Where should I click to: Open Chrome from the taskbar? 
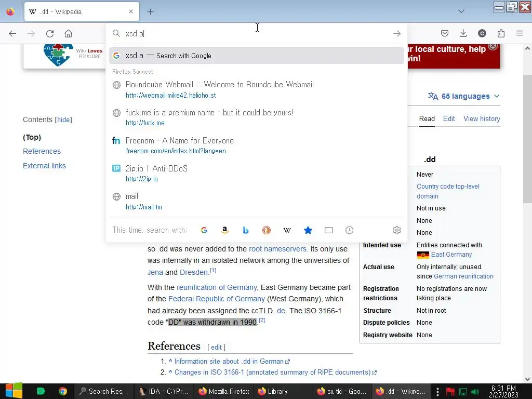62,391
